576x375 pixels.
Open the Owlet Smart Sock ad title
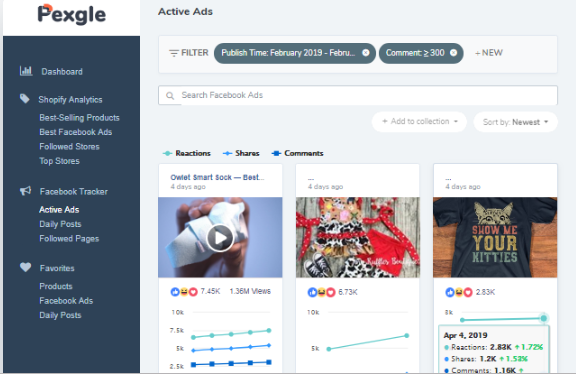pos(217,177)
